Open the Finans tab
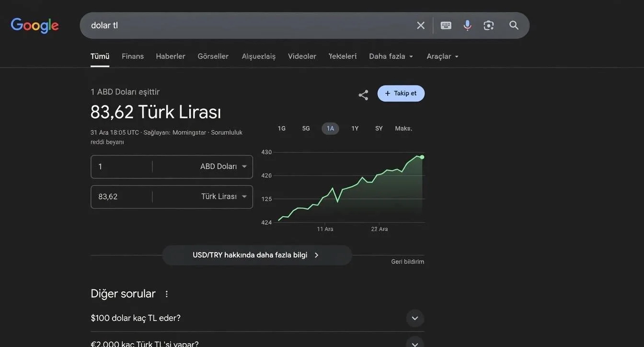The height and width of the screenshot is (347, 644). point(133,56)
